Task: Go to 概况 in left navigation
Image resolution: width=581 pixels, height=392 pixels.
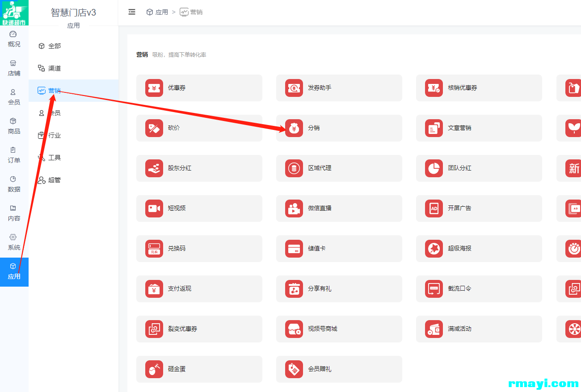Action: coord(14,39)
